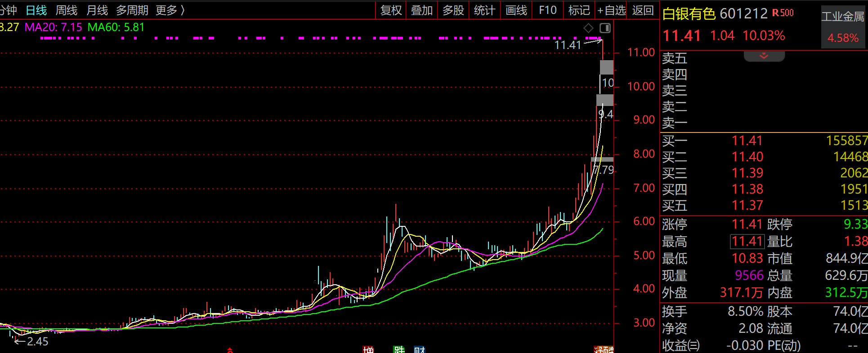The width and height of the screenshot is (868, 353).
Task: Click the blue 财 financial marker
Action: coord(420,349)
